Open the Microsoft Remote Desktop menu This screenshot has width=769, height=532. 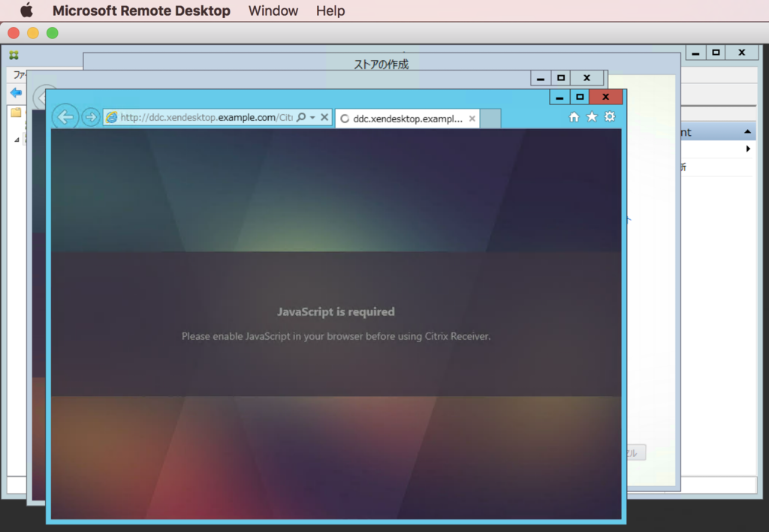pyautogui.click(x=141, y=11)
